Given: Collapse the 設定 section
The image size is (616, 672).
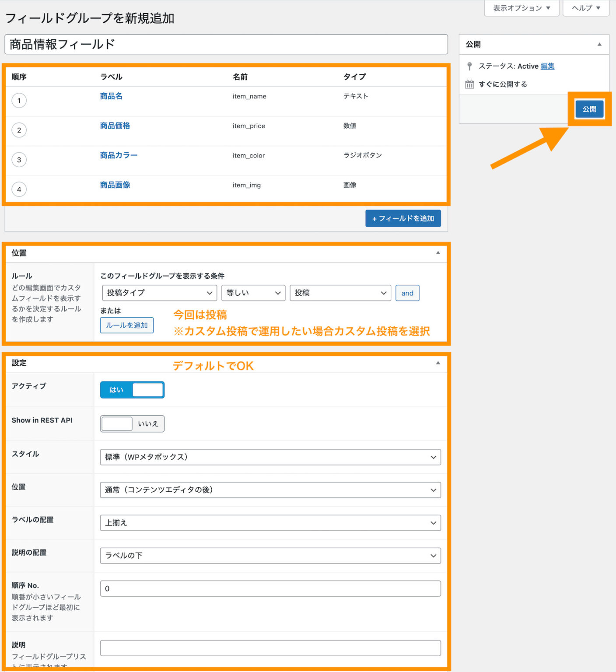Looking at the screenshot, I should pyautogui.click(x=438, y=363).
